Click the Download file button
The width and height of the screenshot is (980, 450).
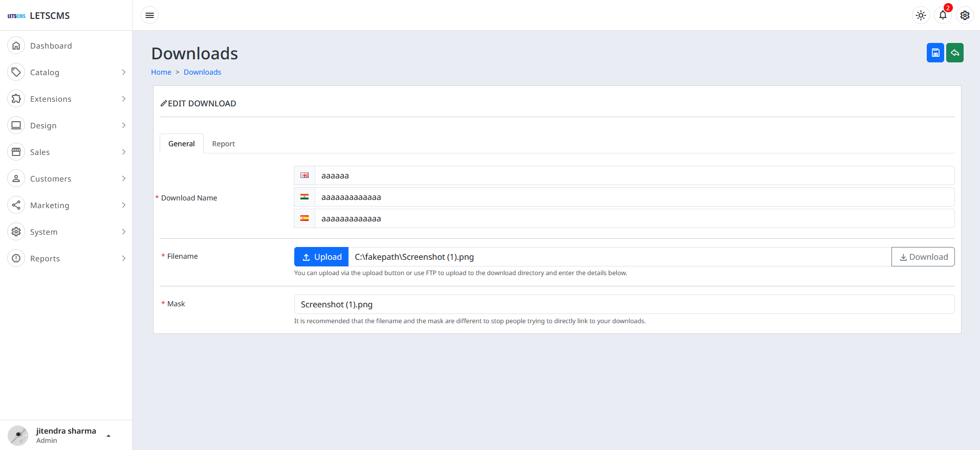(923, 257)
